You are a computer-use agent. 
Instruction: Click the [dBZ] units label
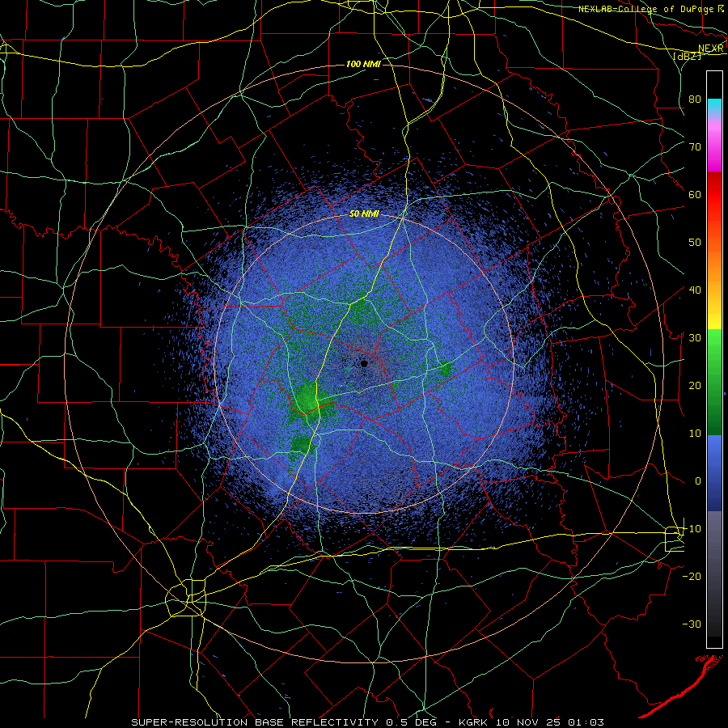coord(687,56)
